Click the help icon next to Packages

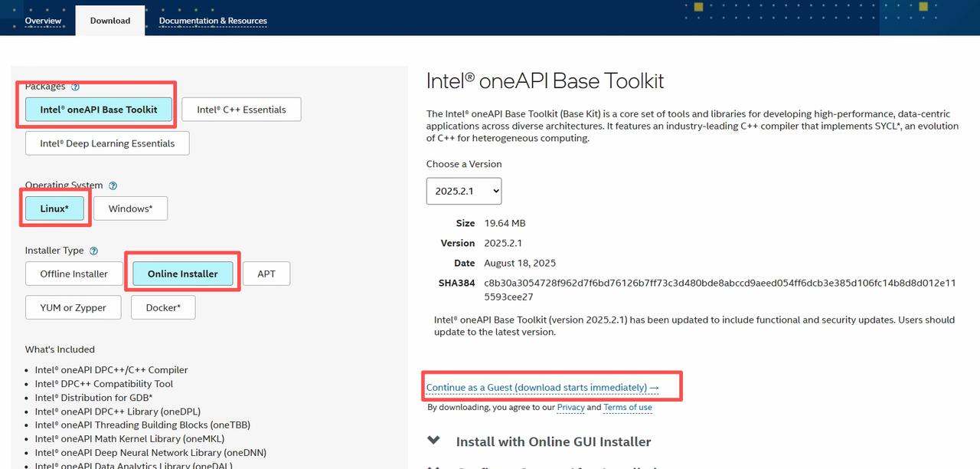click(x=75, y=87)
